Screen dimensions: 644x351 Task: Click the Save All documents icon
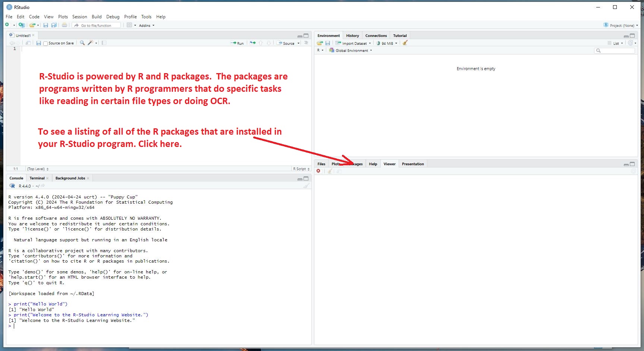[54, 25]
